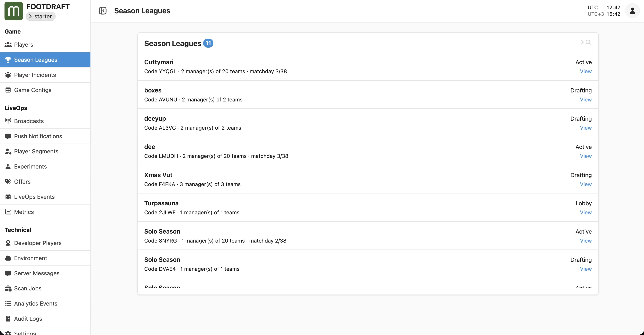Select the Season Leagues trophy icon
644x335 pixels.
[8, 60]
